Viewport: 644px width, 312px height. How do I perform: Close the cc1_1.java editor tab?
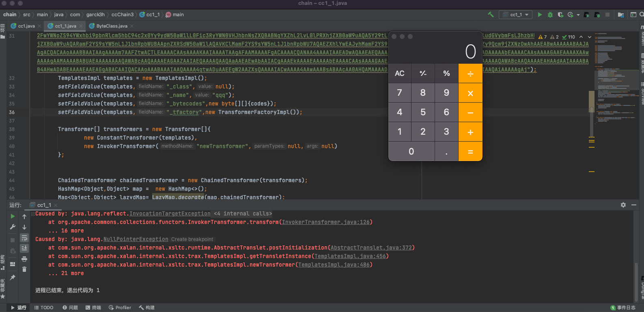[81, 26]
